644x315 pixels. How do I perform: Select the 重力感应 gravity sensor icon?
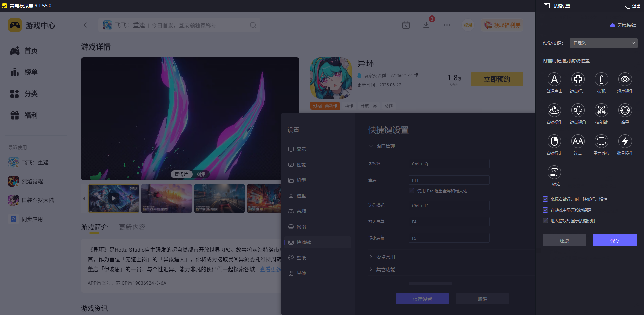coord(601,141)
